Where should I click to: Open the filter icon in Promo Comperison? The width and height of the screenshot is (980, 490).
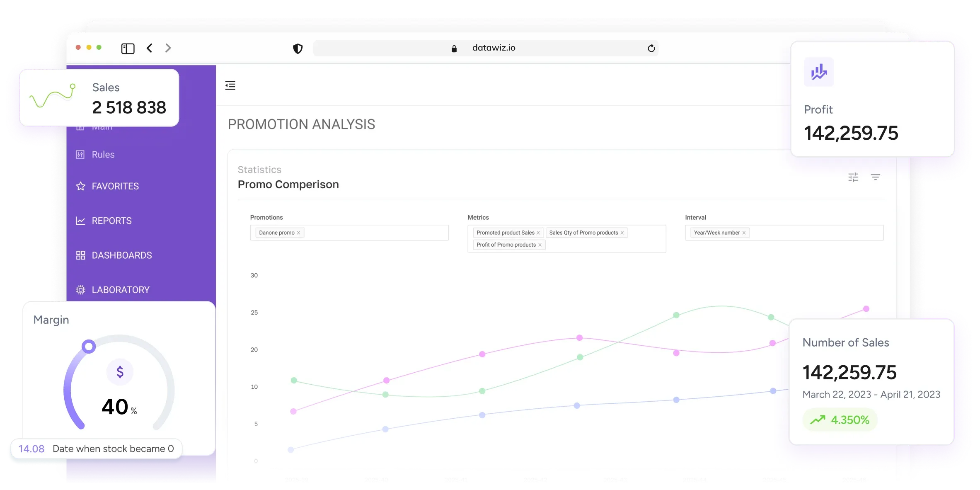click(876, 177)
